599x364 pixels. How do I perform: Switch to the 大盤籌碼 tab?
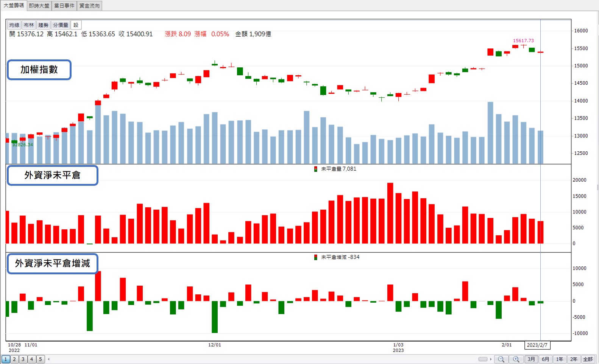(14, 5)
